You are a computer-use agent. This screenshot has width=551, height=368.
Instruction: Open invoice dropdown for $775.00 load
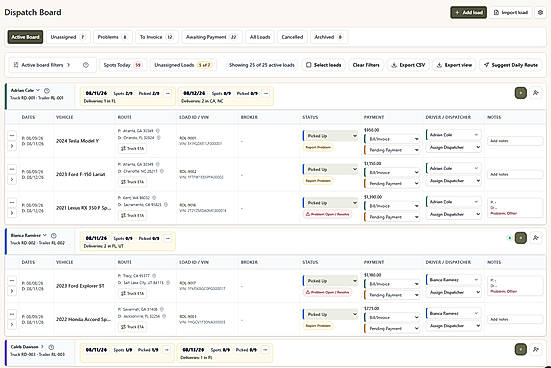(x=392, y=318)
